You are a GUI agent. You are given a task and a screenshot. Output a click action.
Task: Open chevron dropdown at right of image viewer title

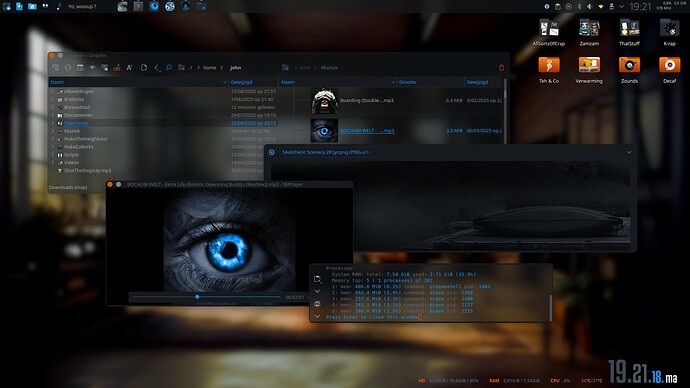629,152
